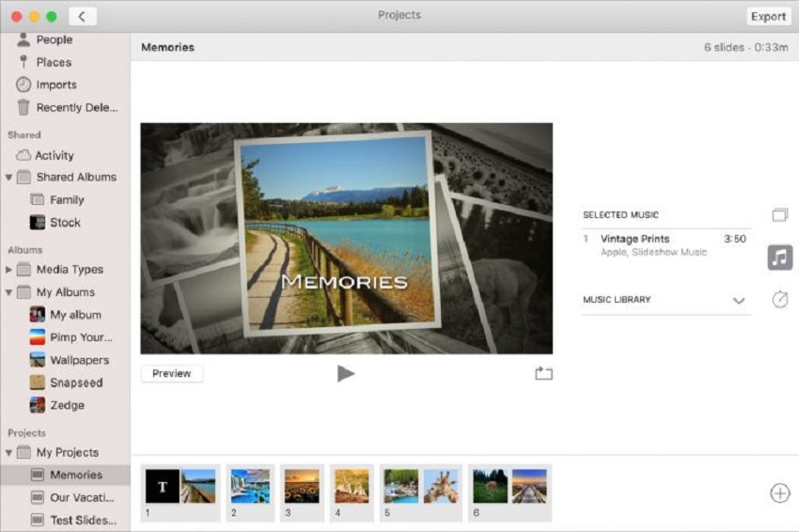Collapse the My Albums disclosure triangle
Screen dimensions: 799x532
[8, 292]
